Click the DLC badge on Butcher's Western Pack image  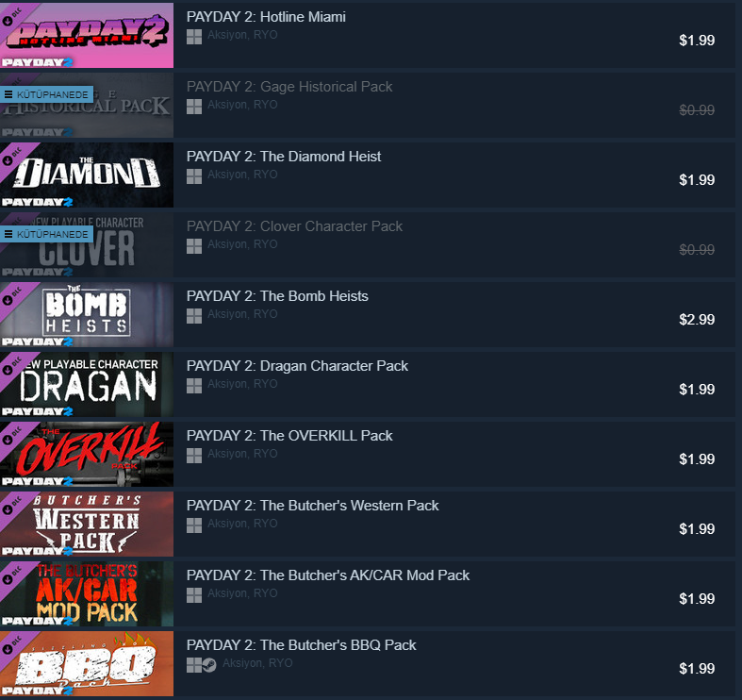[x=12, y=507]
